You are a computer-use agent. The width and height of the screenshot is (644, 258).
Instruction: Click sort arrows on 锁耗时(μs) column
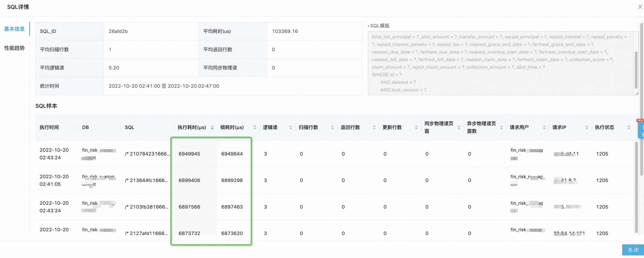(255, 127)
